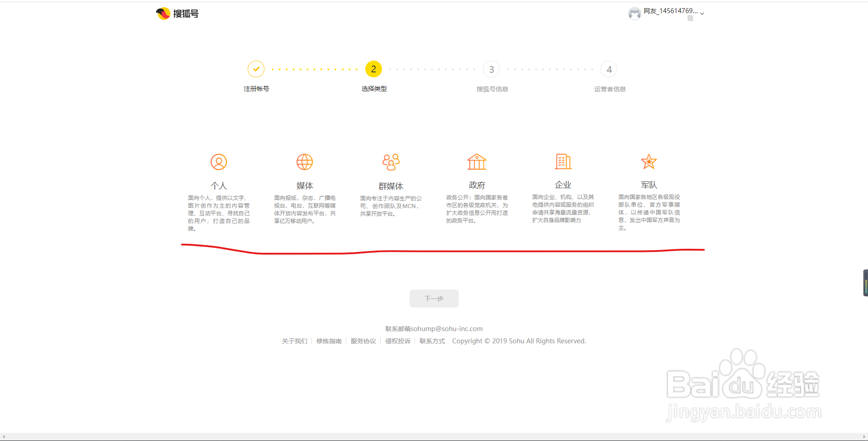The image size is (868, 441).
Task: Click the 运营者信息 step label
Action: click(x=610, y=89)
